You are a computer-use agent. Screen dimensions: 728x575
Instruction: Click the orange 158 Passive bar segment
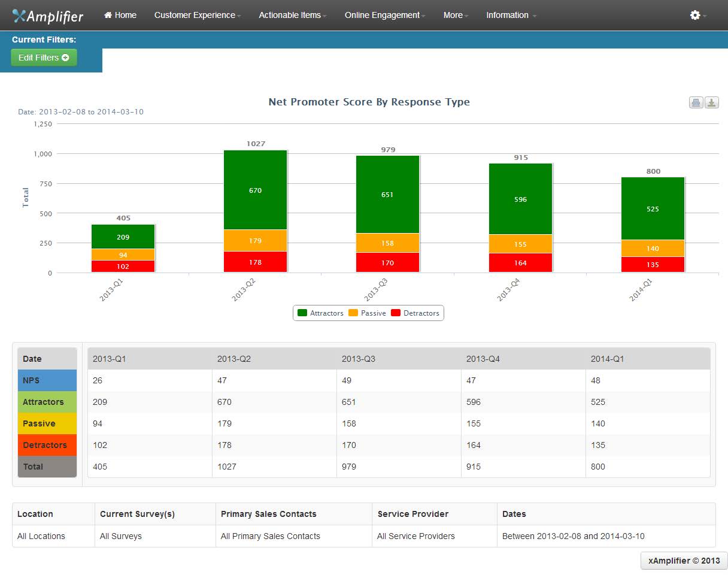(x=387, y=243)
